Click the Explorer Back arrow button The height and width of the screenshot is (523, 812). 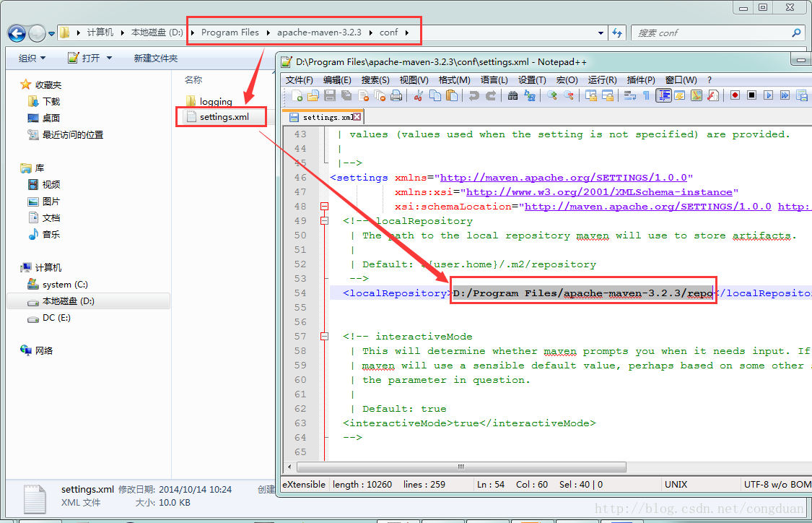point(17,33)
